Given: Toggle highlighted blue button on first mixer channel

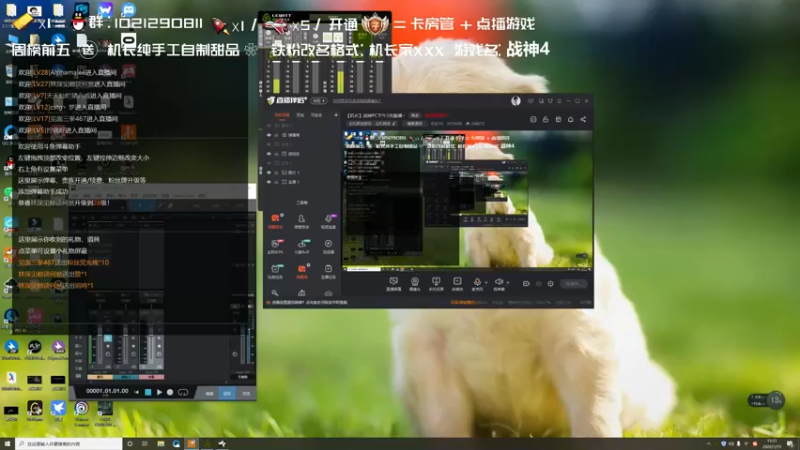Looking at the screenshot, I should pyautogui.click(x=108, y=338).
